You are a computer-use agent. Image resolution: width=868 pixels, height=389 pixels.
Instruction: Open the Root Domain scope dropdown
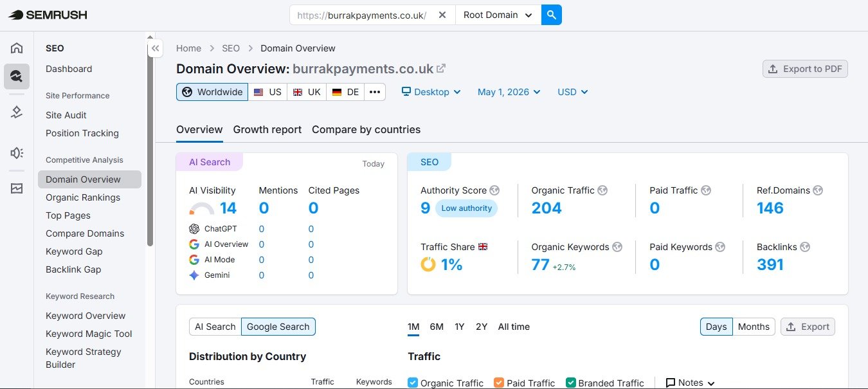(x=498, y=15)
